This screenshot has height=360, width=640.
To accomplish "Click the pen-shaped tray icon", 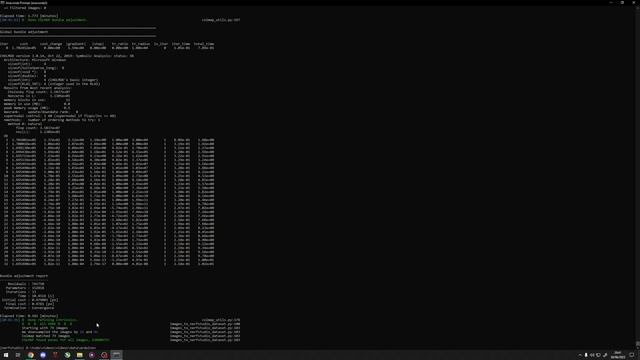I will (x=605, y=355).
